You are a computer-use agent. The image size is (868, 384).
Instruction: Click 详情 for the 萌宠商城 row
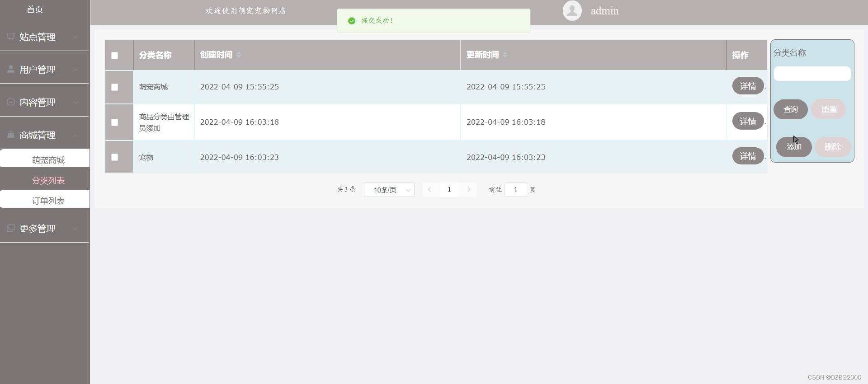click(748, 86)
